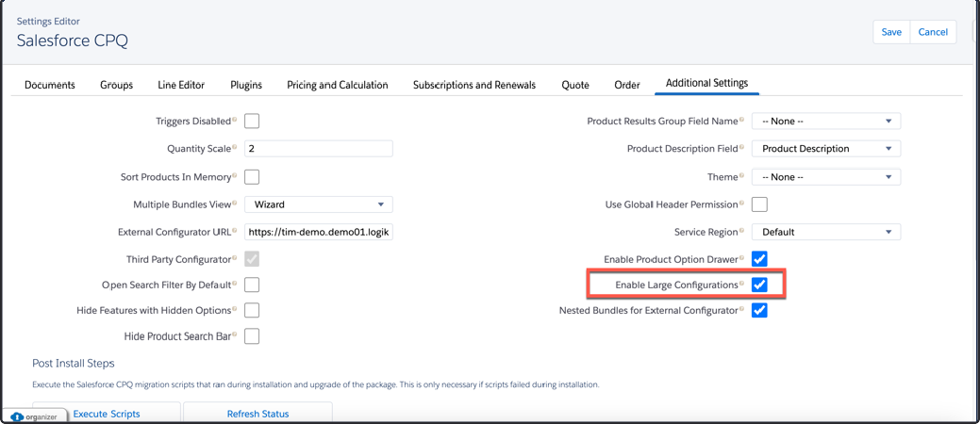Switch to the Quote tab
The height and width of the screenshot is (424, 980).
coord(575,85)
